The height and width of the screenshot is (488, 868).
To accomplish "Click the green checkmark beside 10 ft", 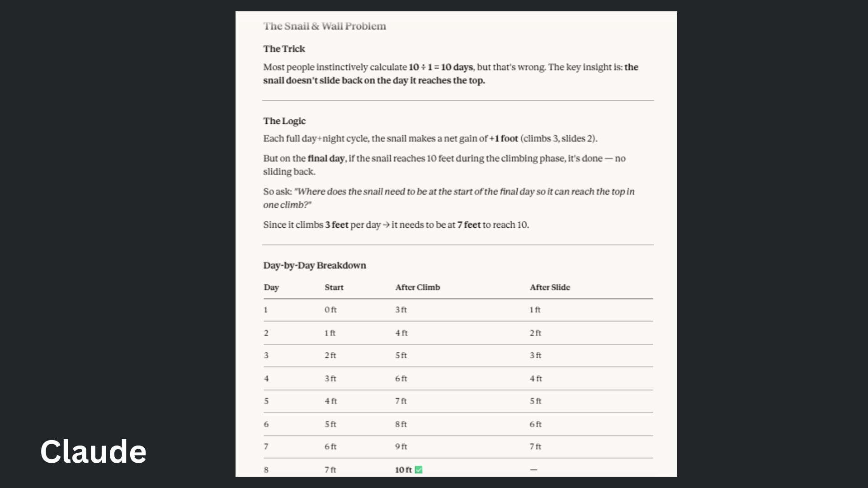I will click(419, 470).
